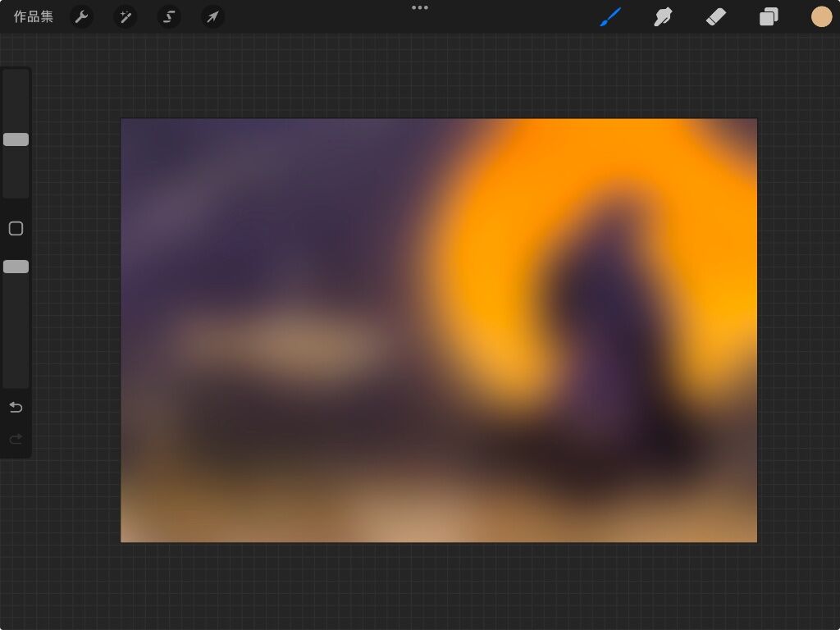Tap the bright orange glow on the canvas
The width and height of the screenshot is (840, 630).
[x=509, y=213]
